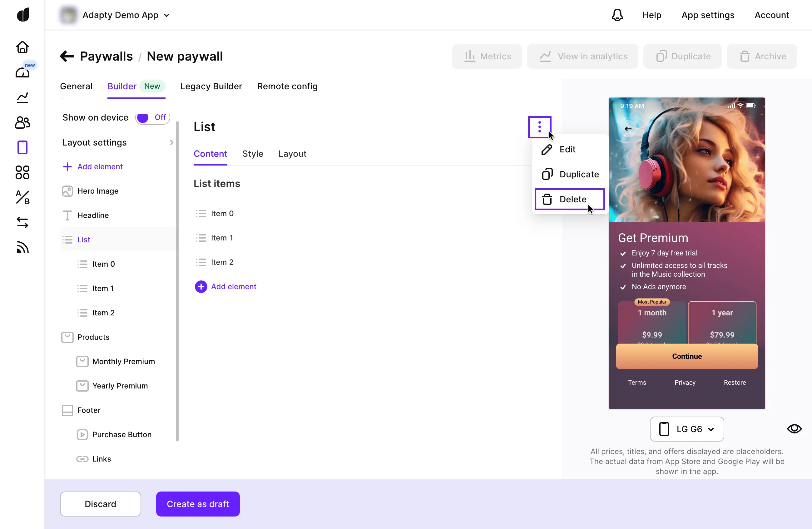This screenshot has width=812, height=529.
Task: Open the products grid sidebar icon
Action: 22,173
